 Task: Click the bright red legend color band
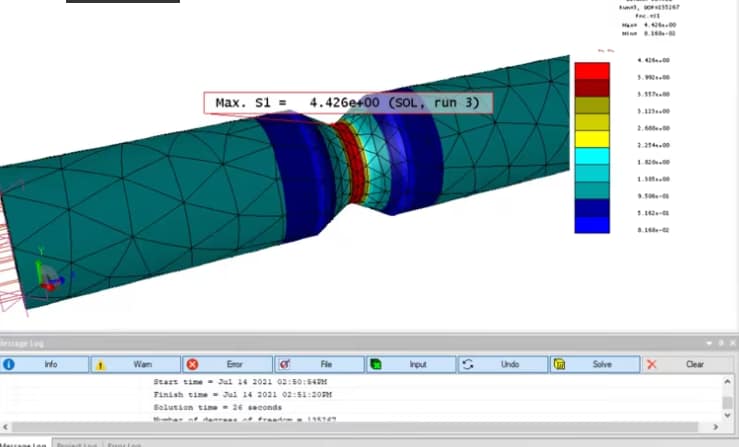(591, 69)
